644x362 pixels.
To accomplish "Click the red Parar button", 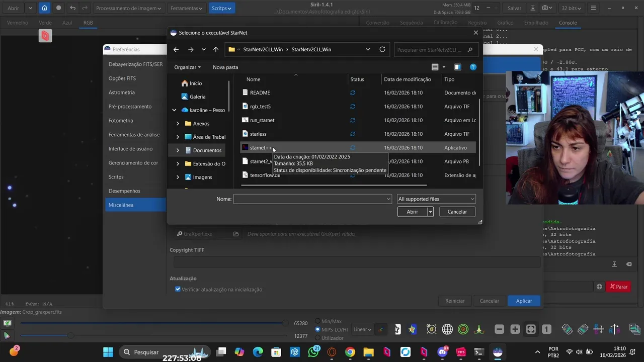I will (x=619, y=287).
